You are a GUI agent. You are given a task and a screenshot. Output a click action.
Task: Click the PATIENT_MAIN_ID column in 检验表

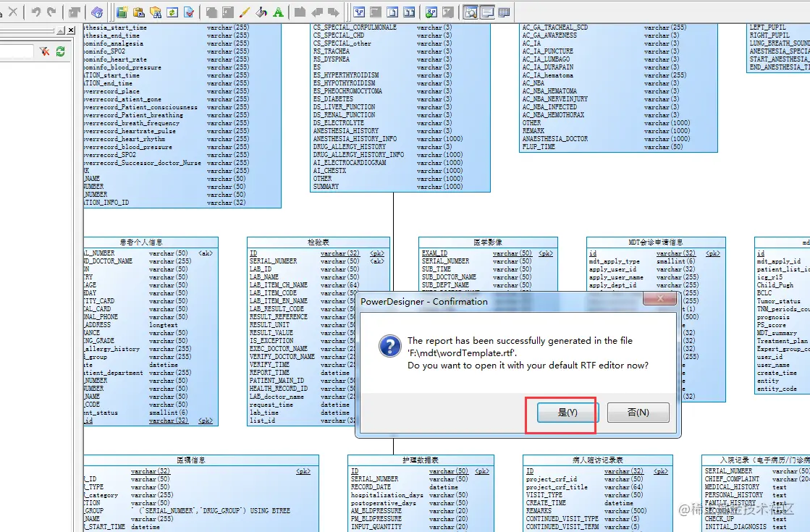[303, 381]
